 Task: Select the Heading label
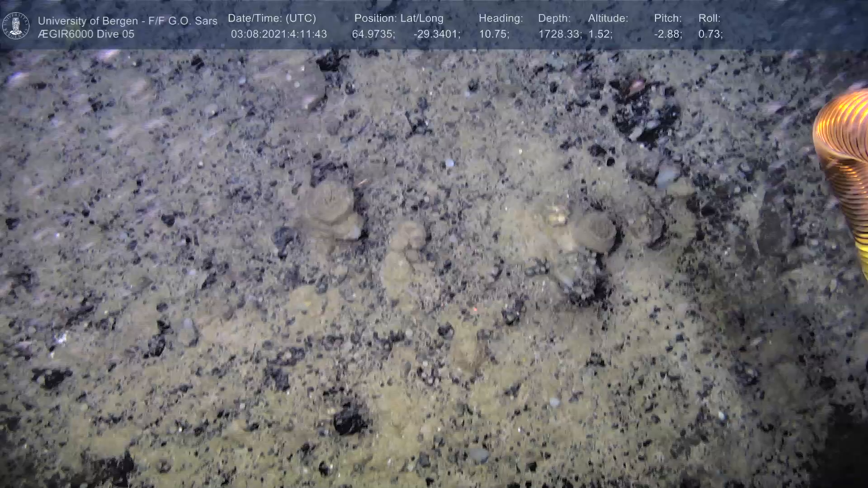tap(500, 19)
